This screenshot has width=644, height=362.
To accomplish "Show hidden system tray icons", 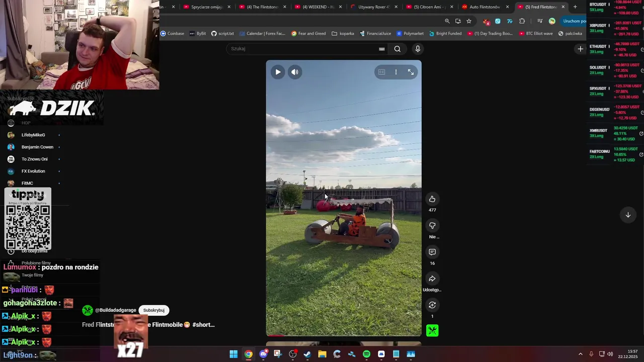I will [x=580, y=354].
